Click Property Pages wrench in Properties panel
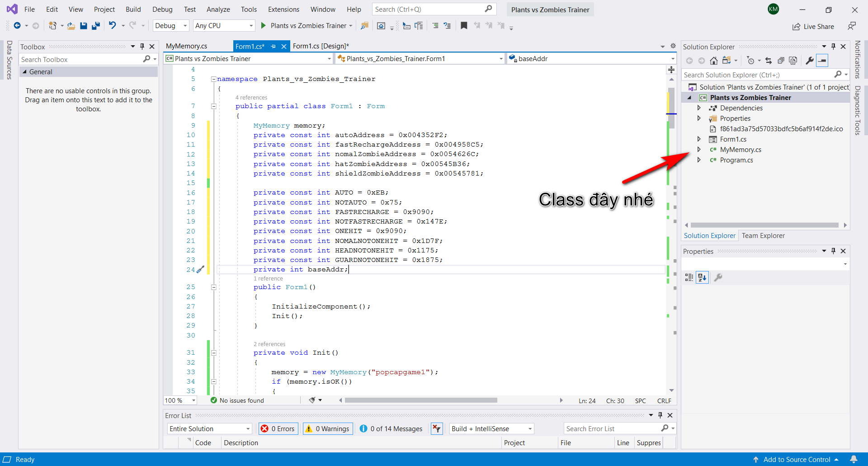Screen dimensions: 868x466 pyautogui.click(x=718, y=277)
